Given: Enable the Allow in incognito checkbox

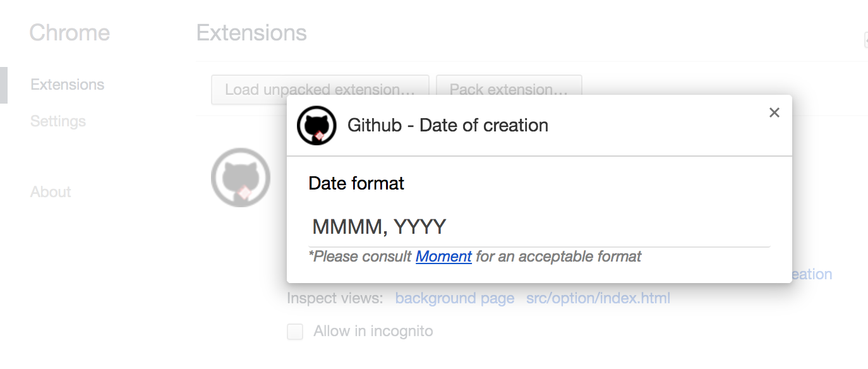Looking at the screenshot, I should (x=295, y=332).
